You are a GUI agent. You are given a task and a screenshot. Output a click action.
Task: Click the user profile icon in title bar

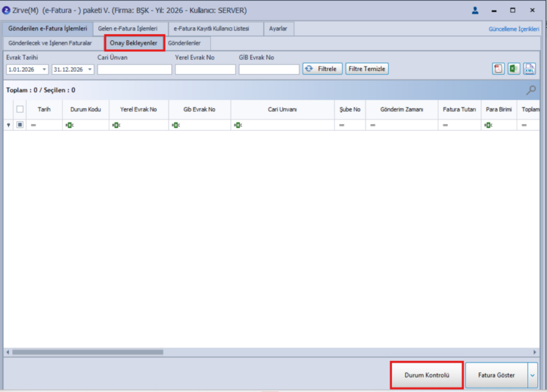(x=475, y=11)
